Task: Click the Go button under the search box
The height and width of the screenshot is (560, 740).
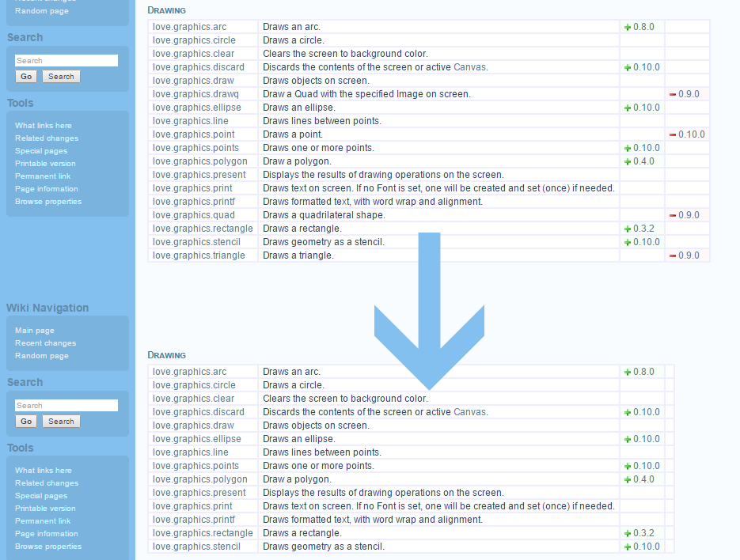Action: coord(26,76)
